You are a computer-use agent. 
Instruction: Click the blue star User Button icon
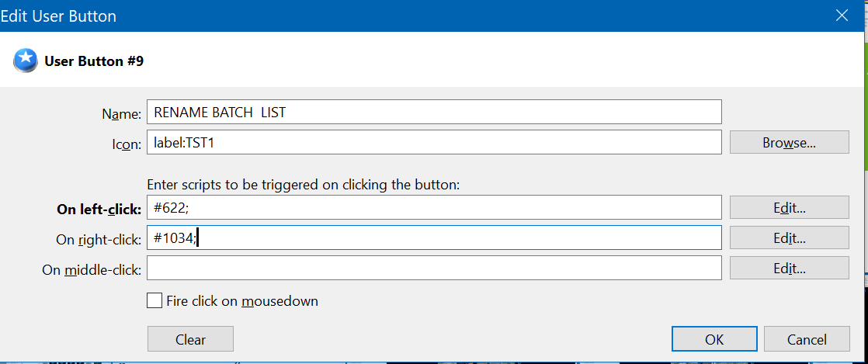26,61
